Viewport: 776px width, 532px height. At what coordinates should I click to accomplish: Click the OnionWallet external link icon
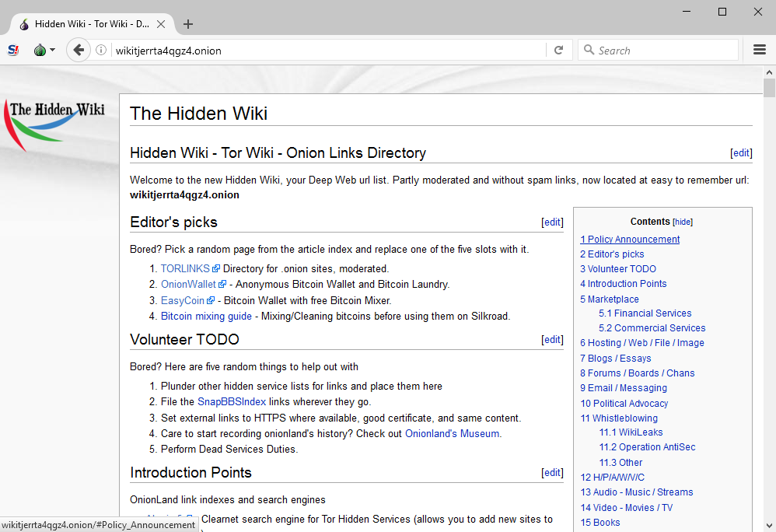pos(222,285)
